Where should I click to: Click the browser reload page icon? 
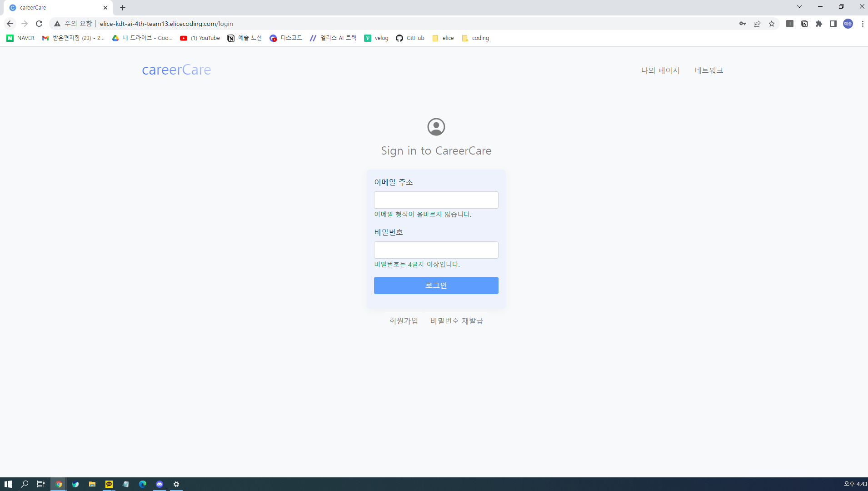(x=39, y=24)
